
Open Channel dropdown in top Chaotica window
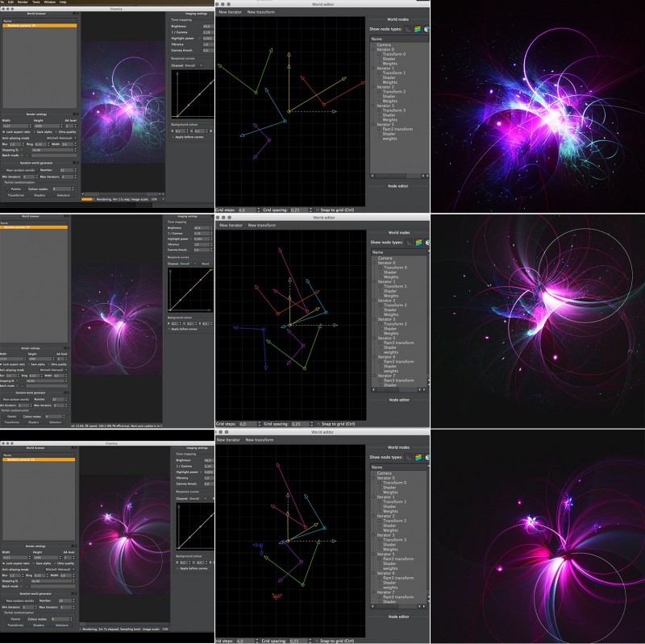(193, 65)
